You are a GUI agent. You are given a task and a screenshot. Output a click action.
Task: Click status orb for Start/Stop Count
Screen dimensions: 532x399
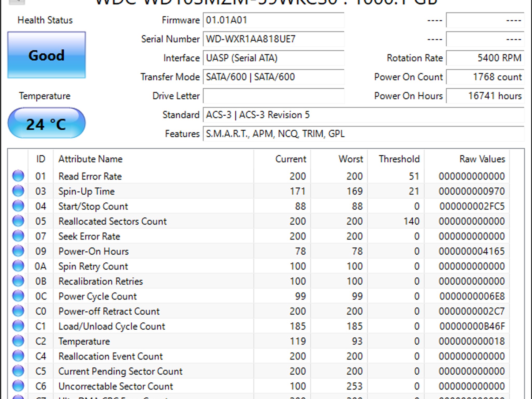(x=18, y=206)
